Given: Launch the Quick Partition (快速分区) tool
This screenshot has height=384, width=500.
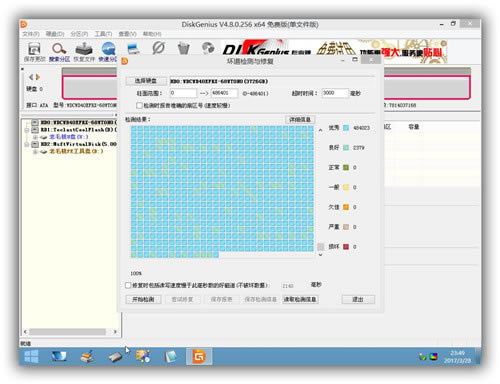Looking at the screenshot, I should pos(108,52).
